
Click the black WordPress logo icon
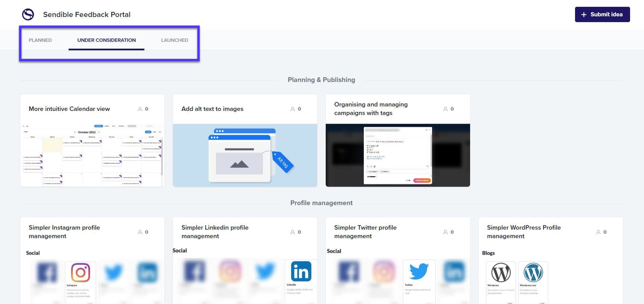tap(501, 273)
